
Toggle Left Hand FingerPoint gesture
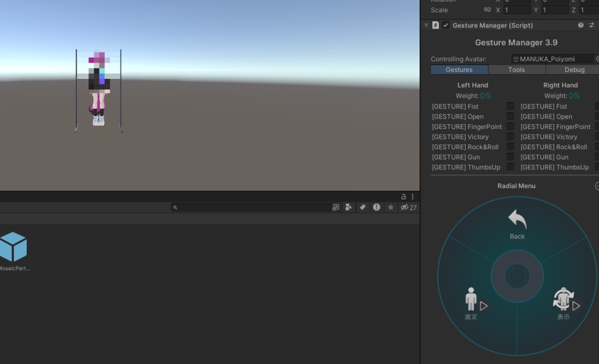[510, 126]
